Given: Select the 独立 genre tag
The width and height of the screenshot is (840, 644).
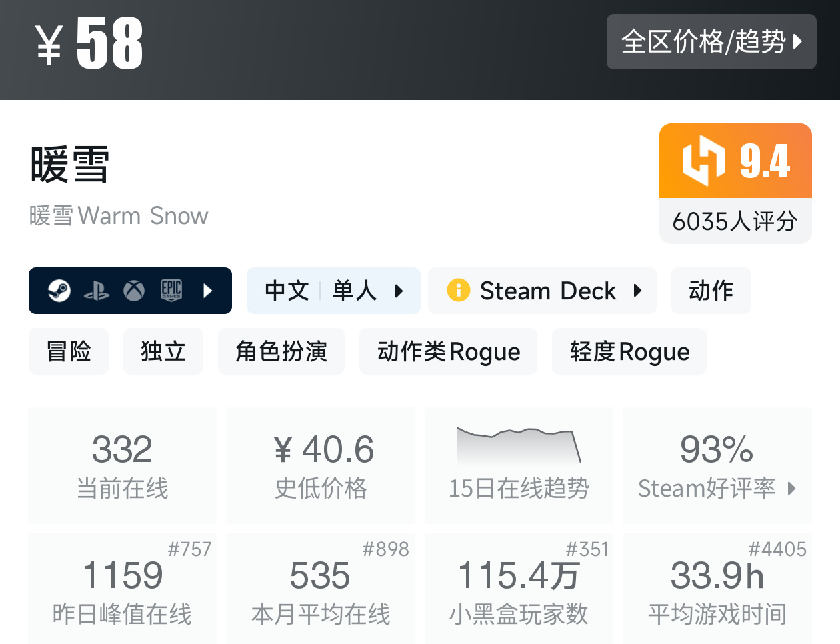Looking at the screenshot, I should coord(163,351).
